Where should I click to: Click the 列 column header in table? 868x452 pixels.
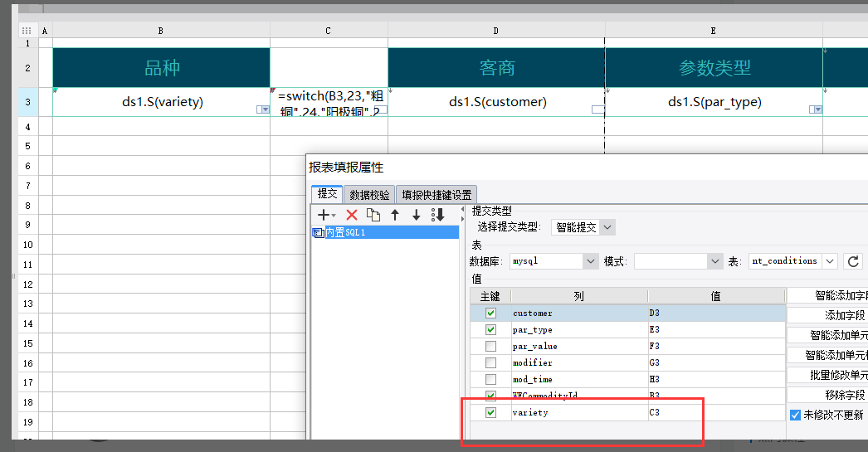click(x=579, y=297)
